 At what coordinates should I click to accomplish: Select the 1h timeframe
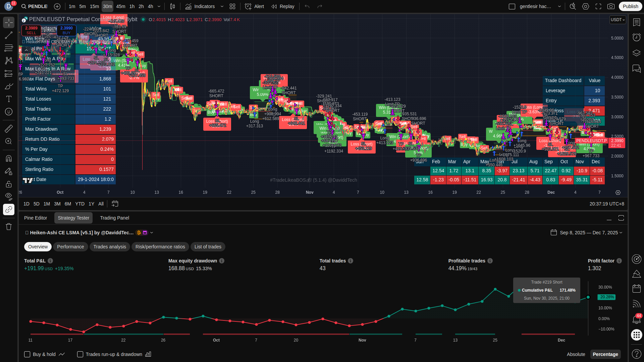pyautogui.click(x=132, y=6)
